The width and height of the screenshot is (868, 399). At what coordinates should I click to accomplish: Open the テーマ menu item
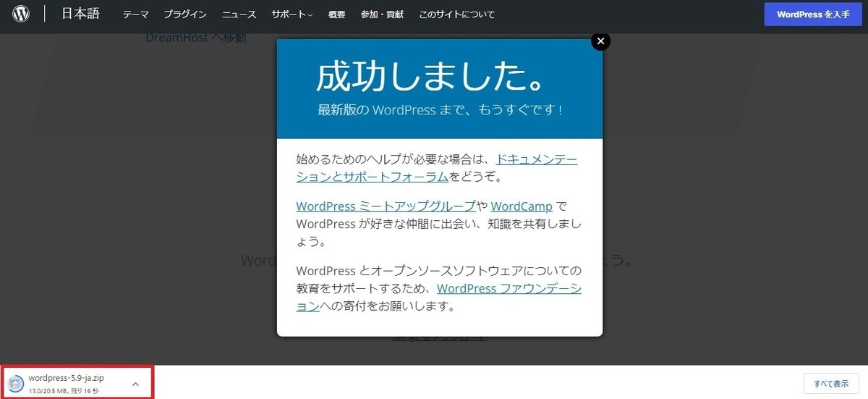point(136,14)
